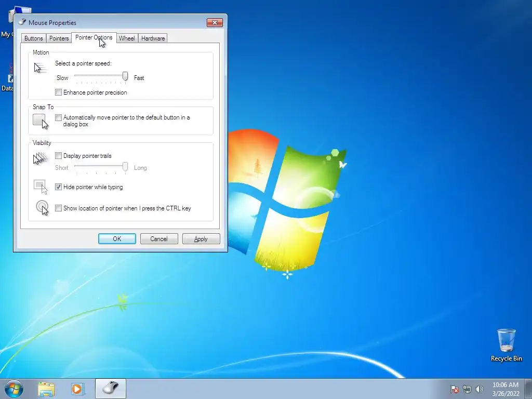Viewport: 532px width, 399px height.
Task: Click the Recycle Bin label text
Action: pyautogui.click(x=506, y=358)
